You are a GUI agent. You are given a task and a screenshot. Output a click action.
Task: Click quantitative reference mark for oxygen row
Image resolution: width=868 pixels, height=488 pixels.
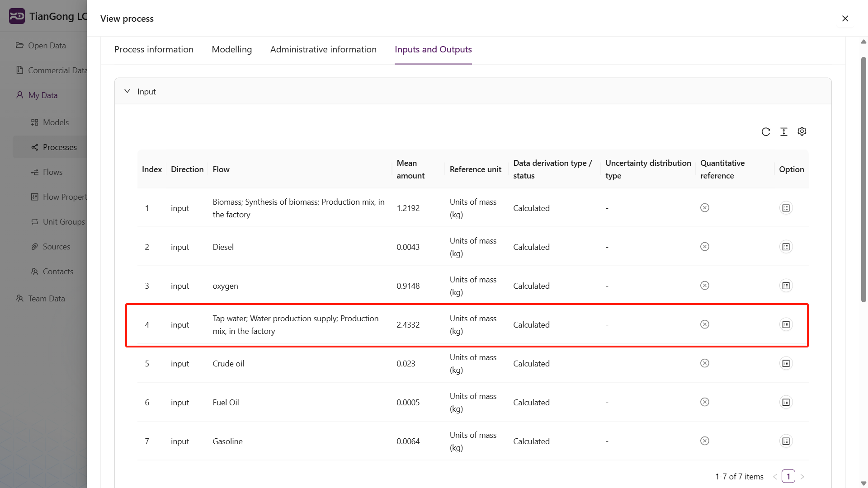704,286
